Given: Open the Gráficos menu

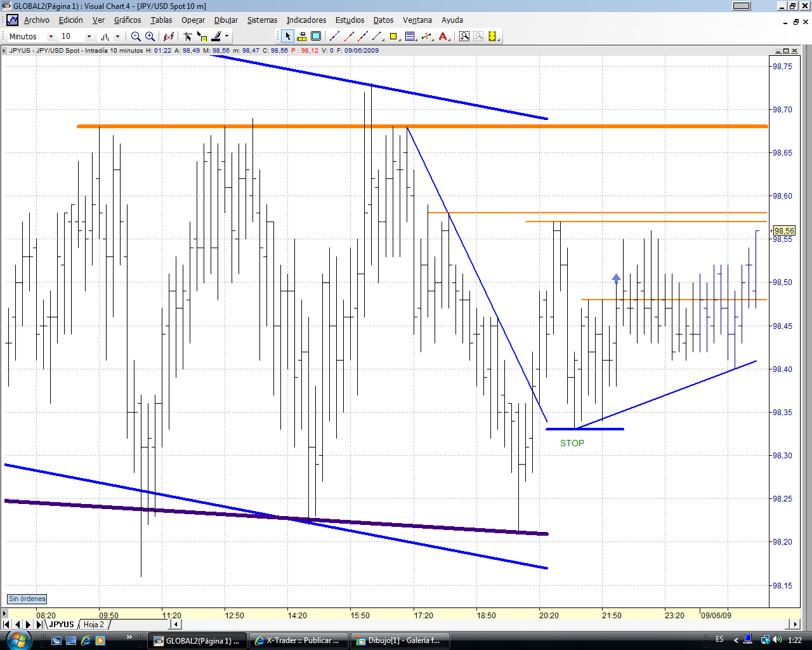Looking at the screenshot, I should point(128,20).
